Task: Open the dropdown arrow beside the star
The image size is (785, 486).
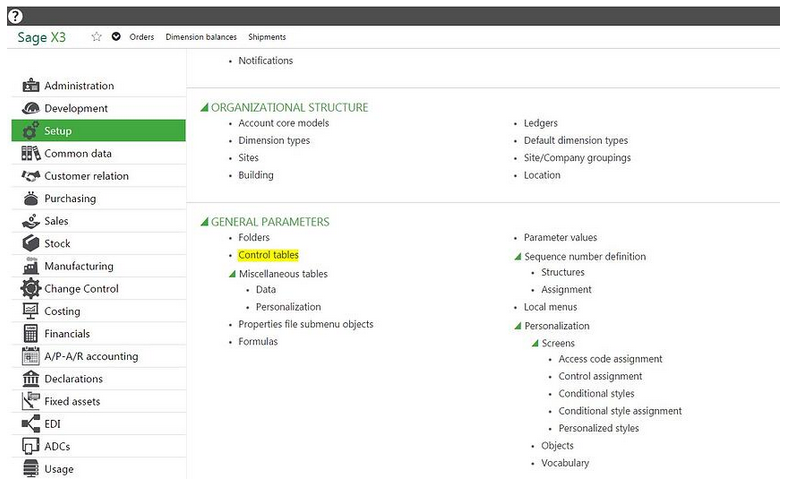Action: click(116, 37)
